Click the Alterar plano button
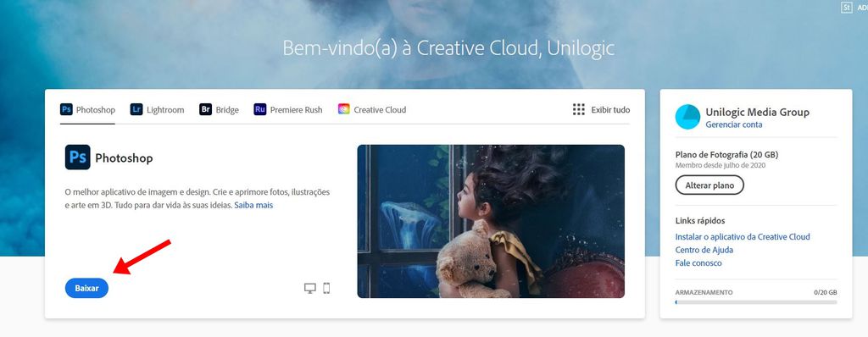Viewport: 868px width, 337px height. pyautogui.click(x=709, y=185)
